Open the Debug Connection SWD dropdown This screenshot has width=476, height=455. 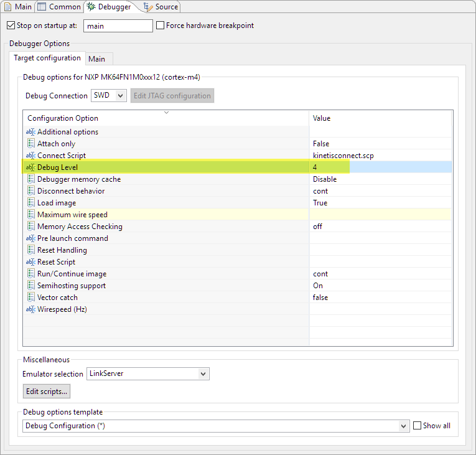(109, 96)
